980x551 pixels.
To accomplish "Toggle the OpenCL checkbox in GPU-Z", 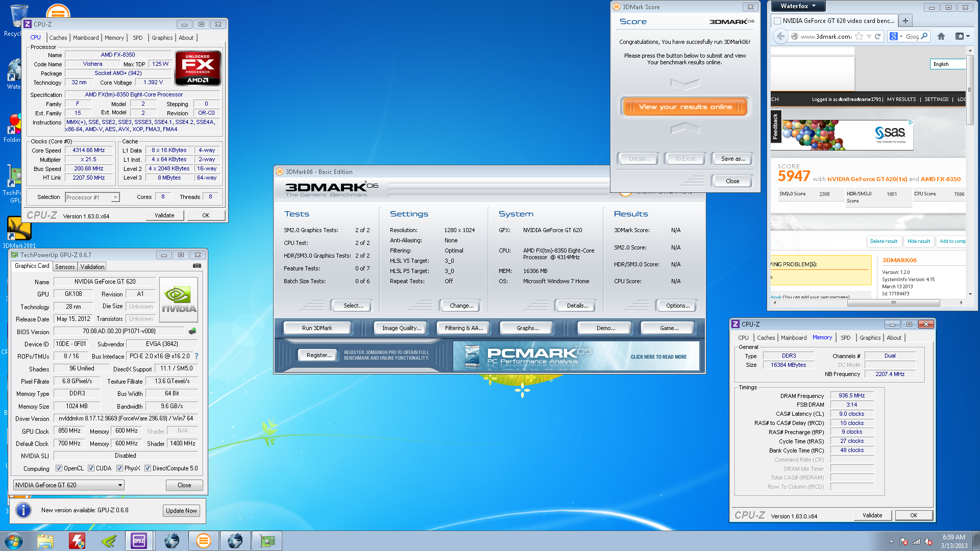I will point(59,468).
